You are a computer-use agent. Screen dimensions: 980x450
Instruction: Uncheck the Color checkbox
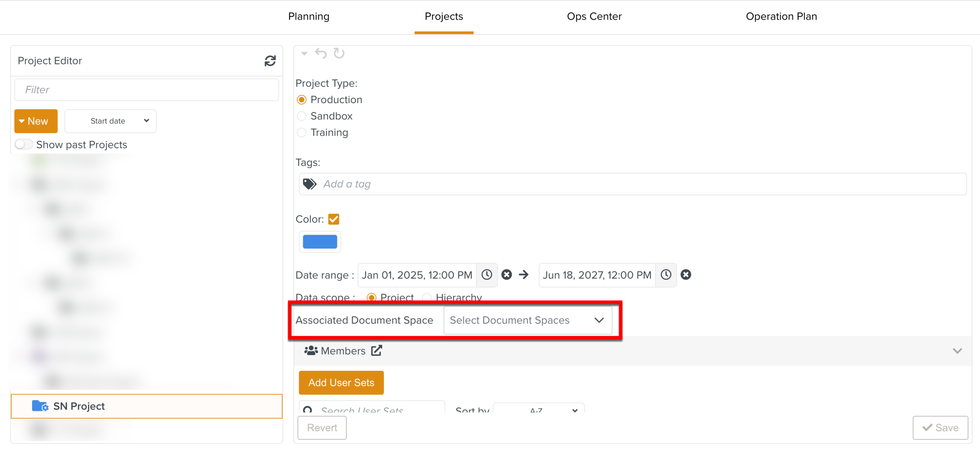pos(334,219)
